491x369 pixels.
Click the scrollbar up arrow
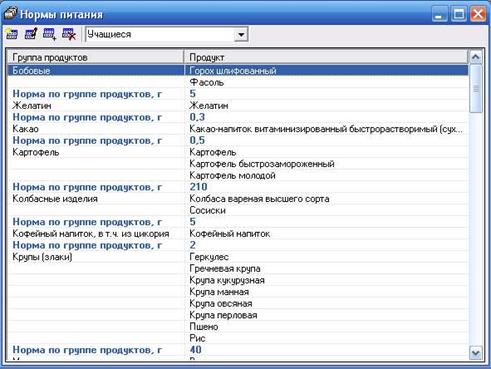(x=476, y=57)
